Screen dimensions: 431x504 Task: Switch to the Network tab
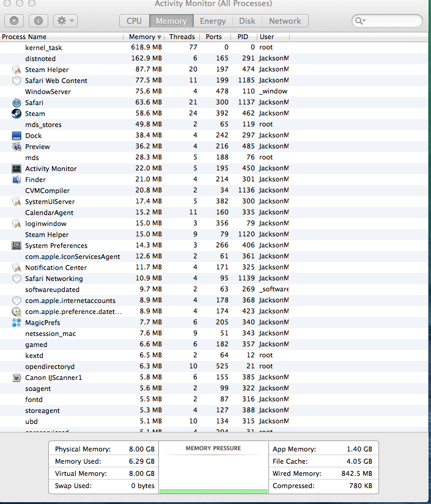point(285,21)
